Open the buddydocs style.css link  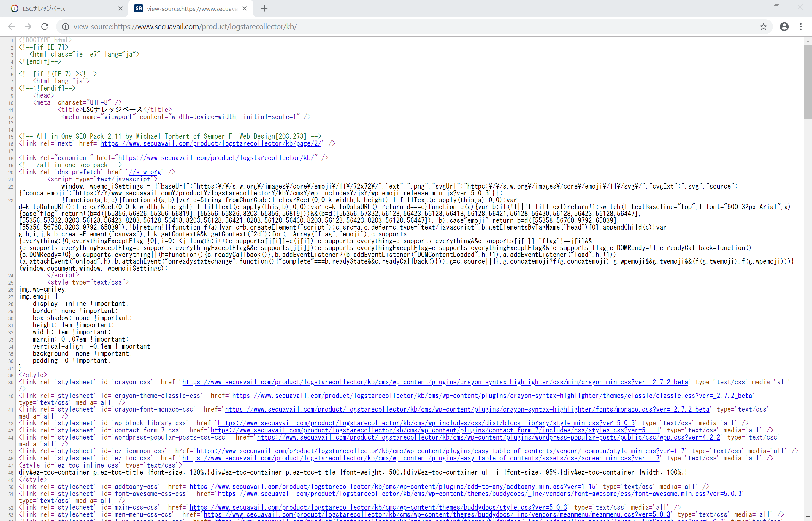[378, 507]
